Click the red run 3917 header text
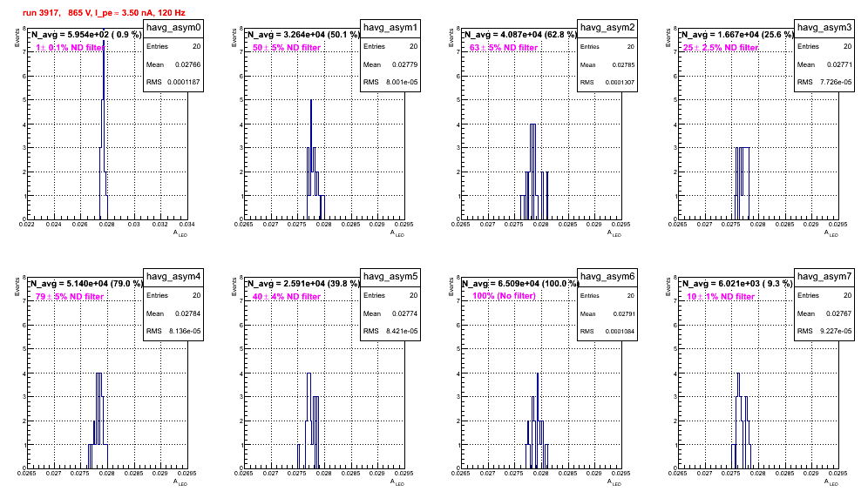This screenshot has height=498, width=868. pos(104,13)
